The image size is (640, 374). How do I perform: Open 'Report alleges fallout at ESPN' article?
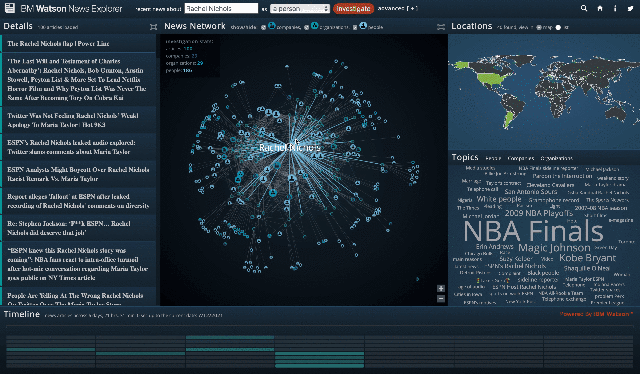pyautogui.click(x=78, y=201)
